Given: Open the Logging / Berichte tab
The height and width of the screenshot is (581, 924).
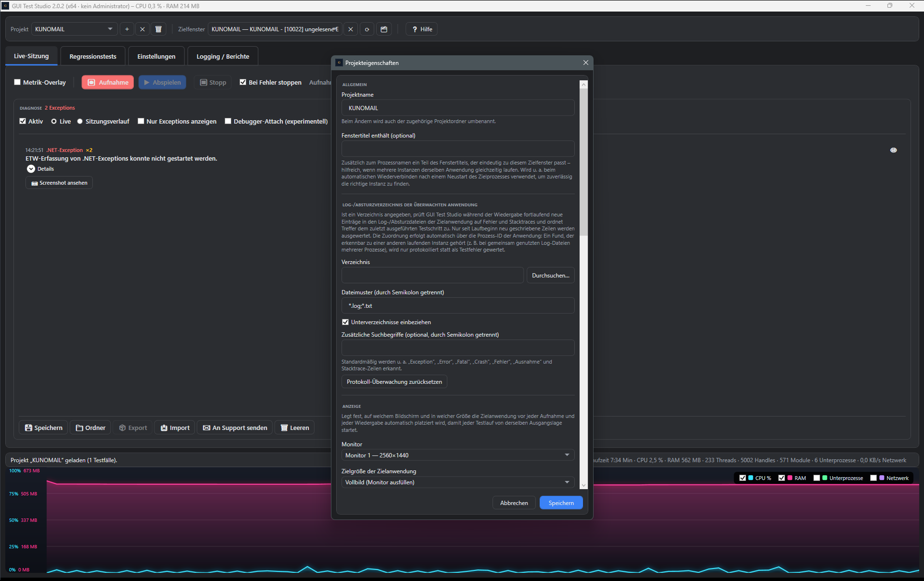Looking at the screenshot, I should tap(223, 56).
